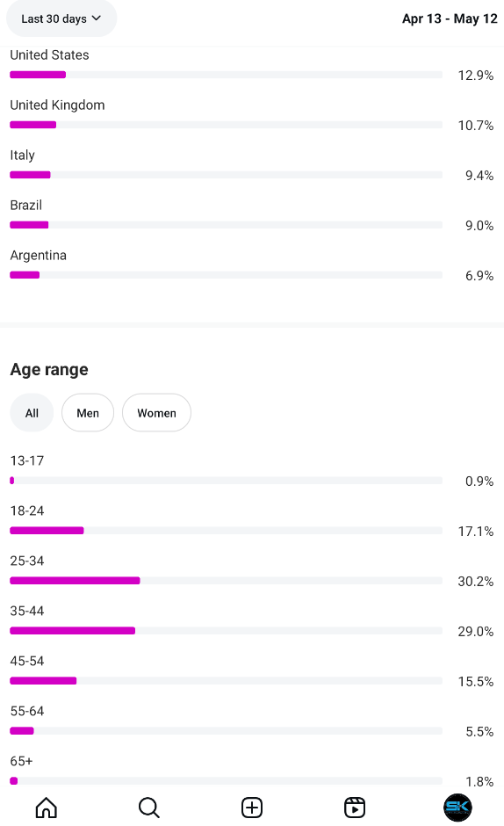The height and width of the screenshot is (826, 504).
Task: Select the United States bar
Action: pos(226,75)
